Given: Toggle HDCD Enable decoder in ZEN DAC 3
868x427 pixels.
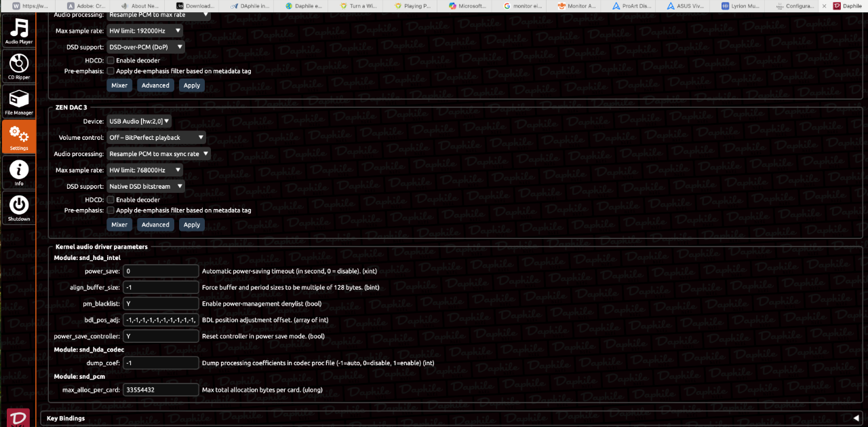Looking at the screenshot, I should [x=111, y=200].
